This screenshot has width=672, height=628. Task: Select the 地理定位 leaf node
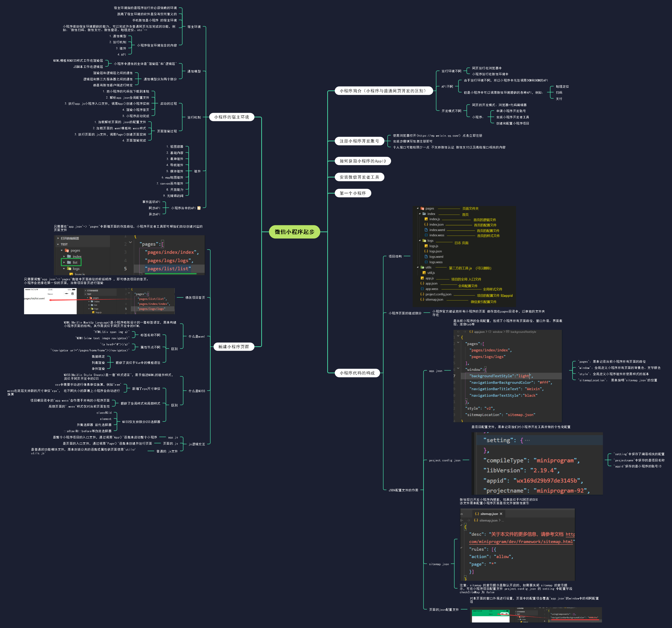(562, 87)
